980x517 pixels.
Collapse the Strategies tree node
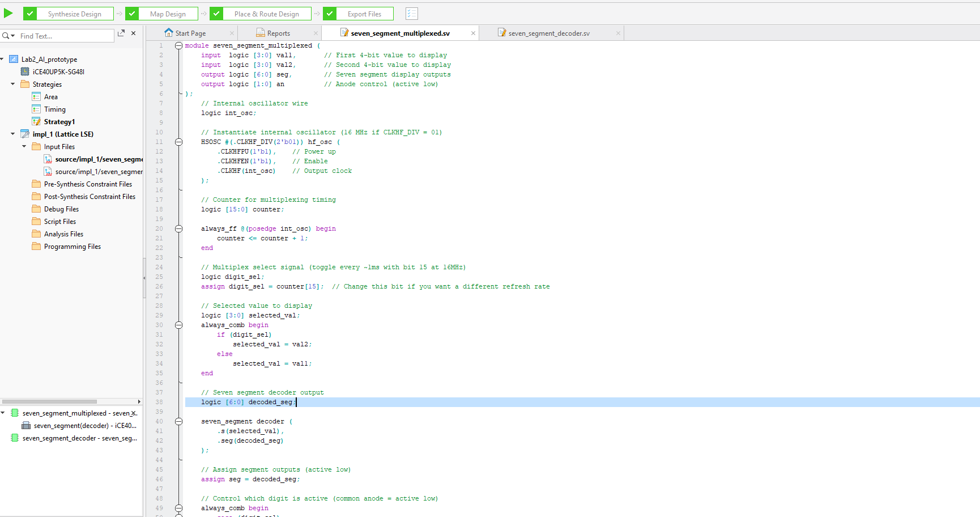click(x=12, y=84)
